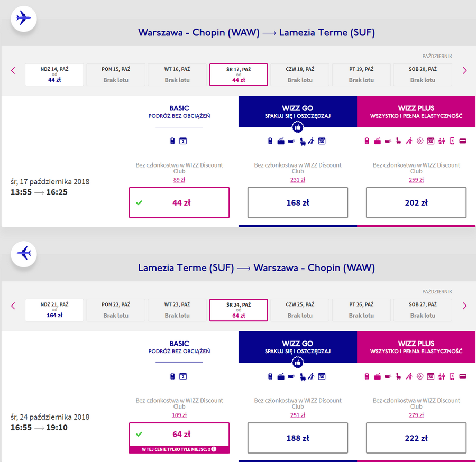Click outbound WIZZ PLUS magenta header banner
This screenshot has width=476, height=462.
tap(416, 112)
